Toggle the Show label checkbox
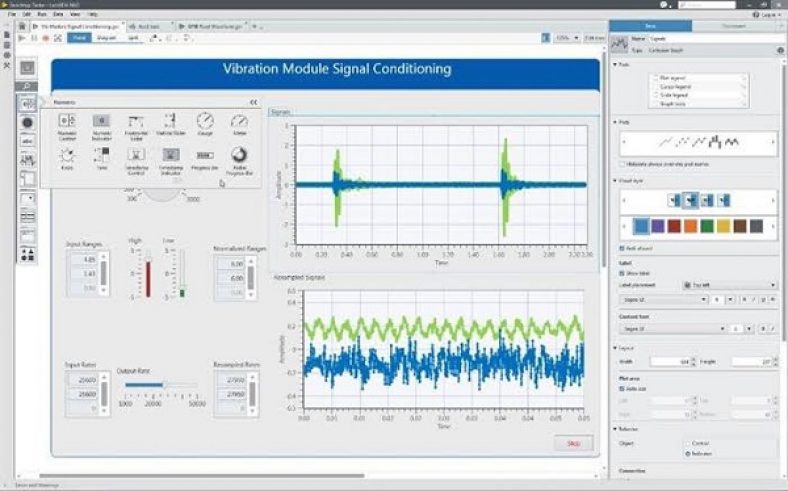Image resolution: width=788 pixels, height=491 pixels. coord(624,271)
